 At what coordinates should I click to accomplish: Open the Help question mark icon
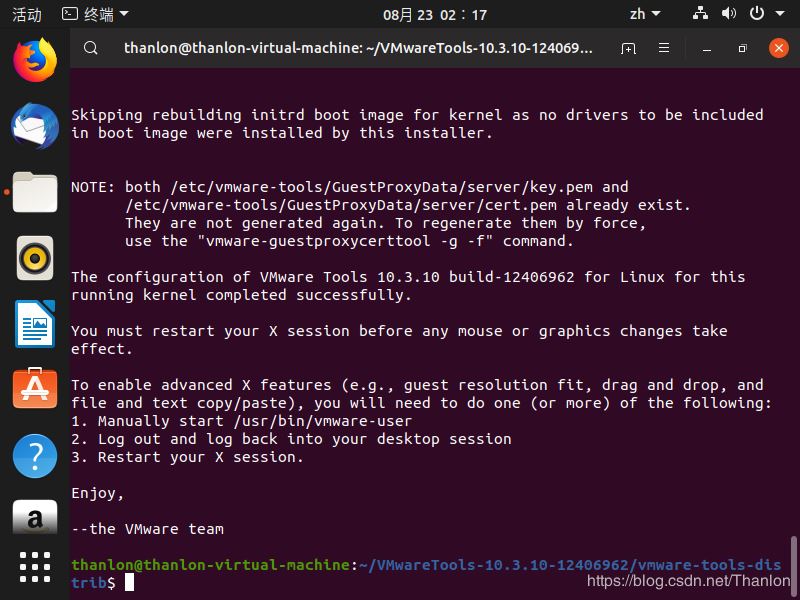pyautogui.click(x=35, y=456)
